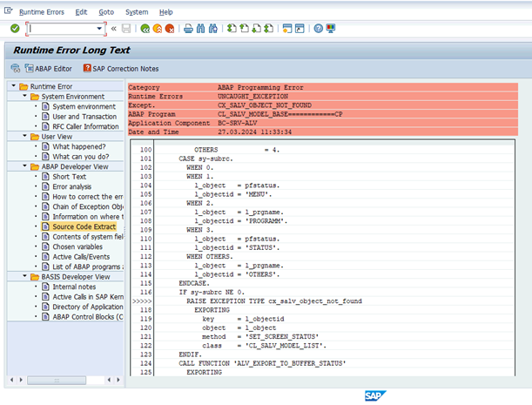This screenshot has width=532, height=405.
Task: Open How to correct the error item
Action: pyautogui.click(x=88, y=197)
